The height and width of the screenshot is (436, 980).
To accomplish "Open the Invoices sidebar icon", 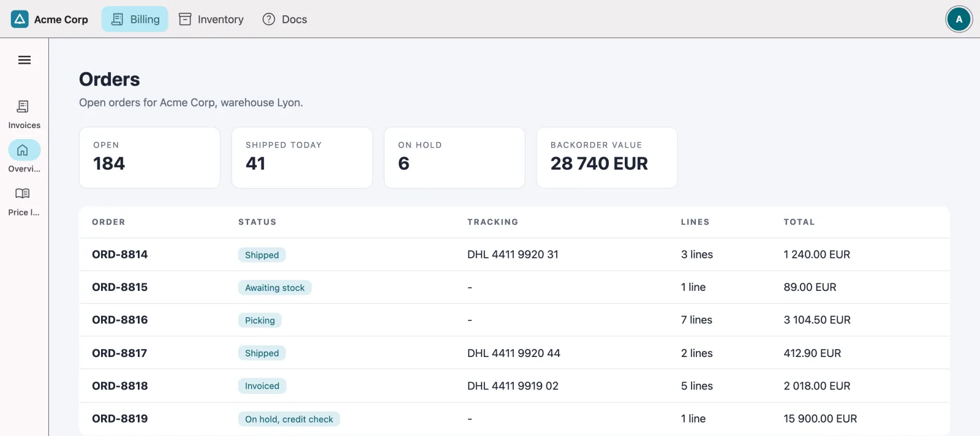I will [23, 107].
